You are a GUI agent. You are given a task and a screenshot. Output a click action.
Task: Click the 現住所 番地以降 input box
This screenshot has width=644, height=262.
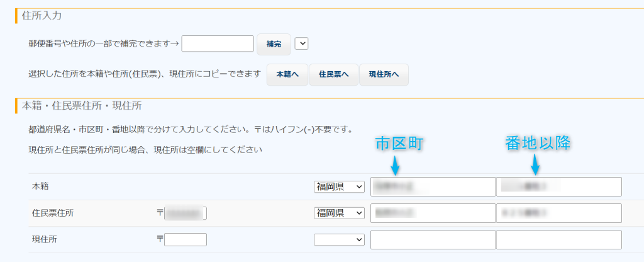[558, 239]
